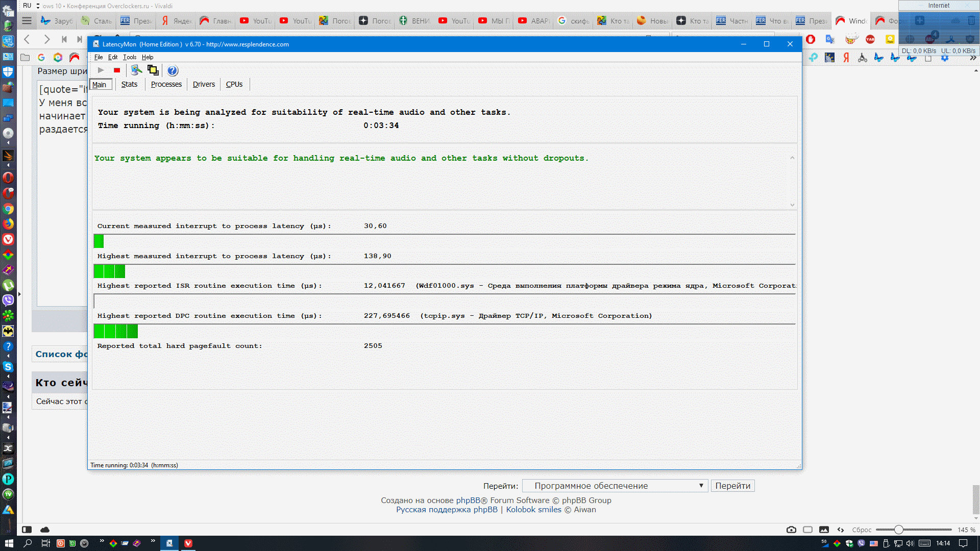
Task: Switch to the Processes tab
Action: [x=166, y=84]
